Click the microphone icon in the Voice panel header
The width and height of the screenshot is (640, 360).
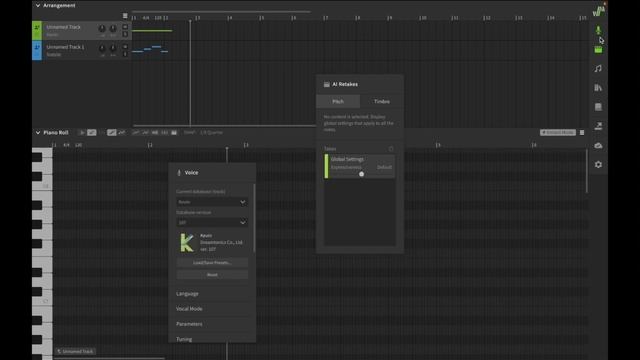click(179, 173)
